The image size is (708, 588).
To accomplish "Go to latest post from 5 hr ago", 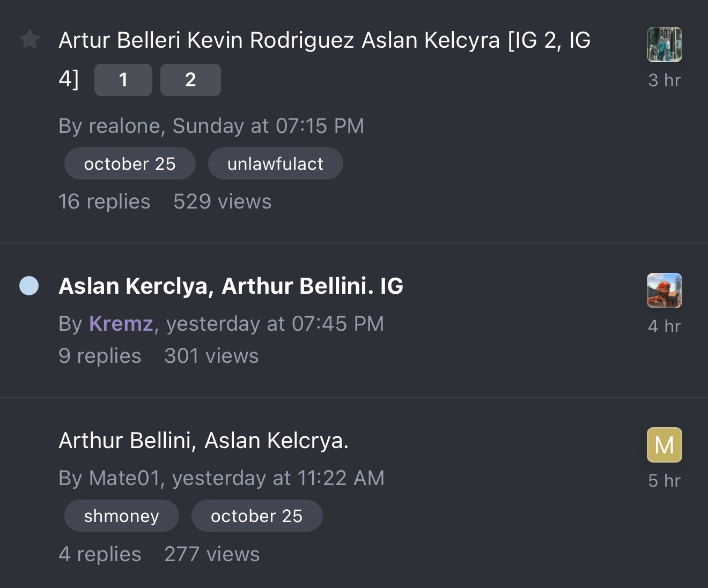I will click(664, 481).
